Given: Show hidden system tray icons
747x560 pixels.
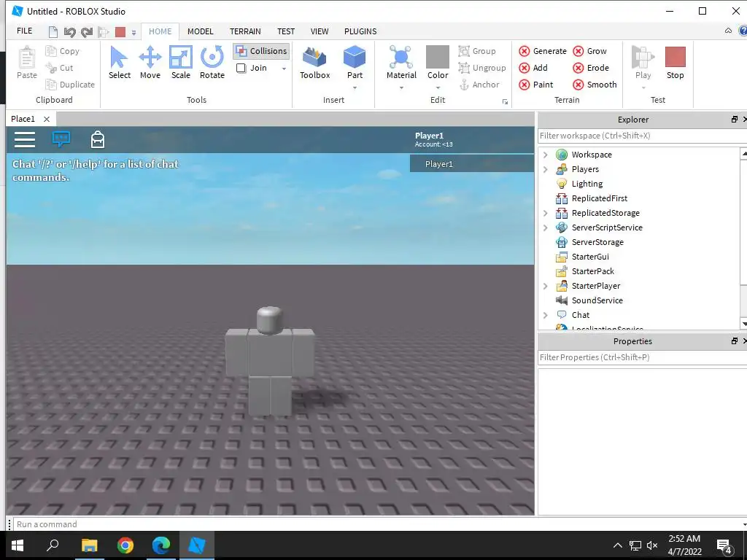Looking at the screenshot, I should tap(617, 545).
